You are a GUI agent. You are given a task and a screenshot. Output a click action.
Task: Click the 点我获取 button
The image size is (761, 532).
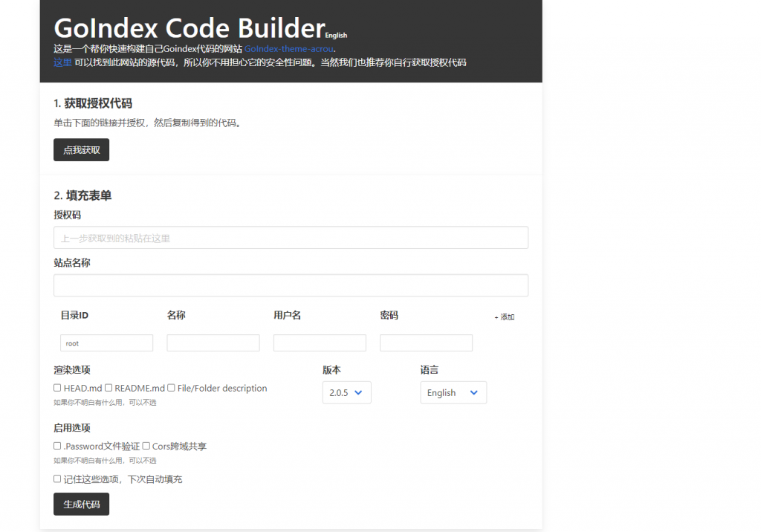(81, 149)
